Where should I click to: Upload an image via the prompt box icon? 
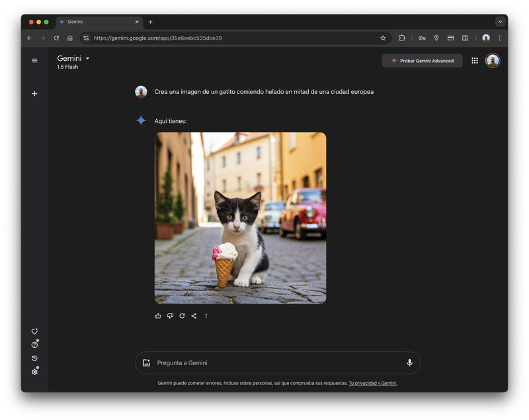click(x=147, y=362)
